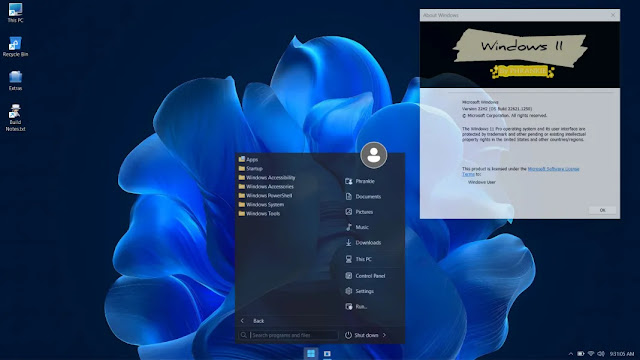Click the Back arrow chevron icon
640x360 pixels.
(242, 321)
